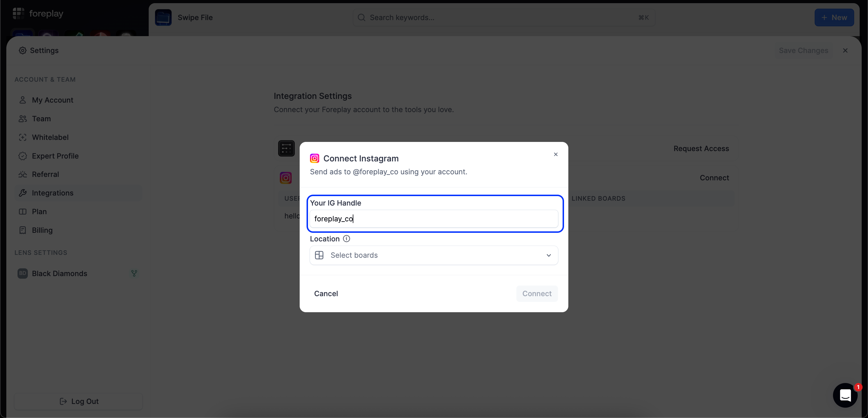Click the Whitelabel icon
This screenshot has width=868, height=418.
tap(23, 137)
